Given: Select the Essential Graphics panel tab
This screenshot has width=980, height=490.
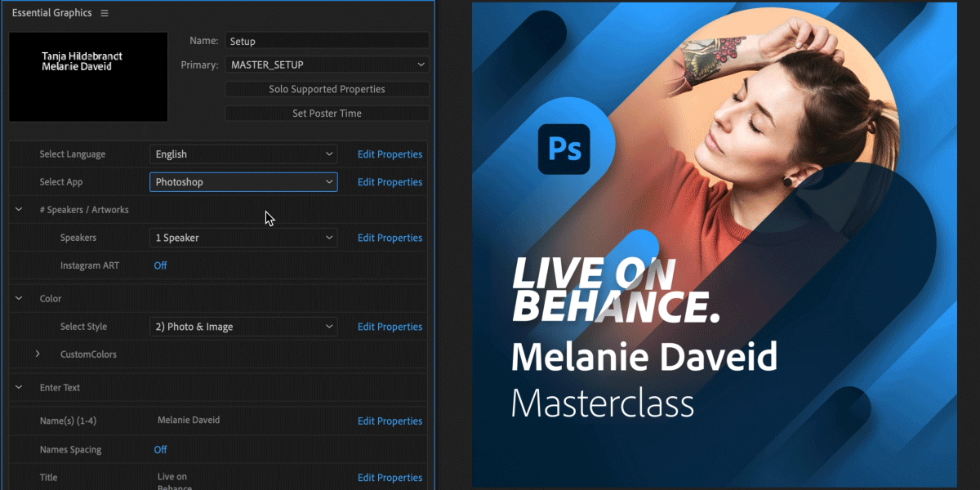Looking at the screenshot, I should click(x=51, y=13).
